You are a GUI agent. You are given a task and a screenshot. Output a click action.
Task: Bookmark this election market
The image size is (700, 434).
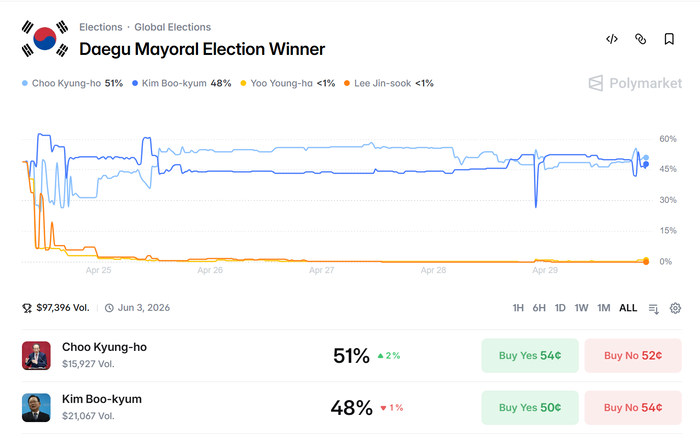coord(669,39)
